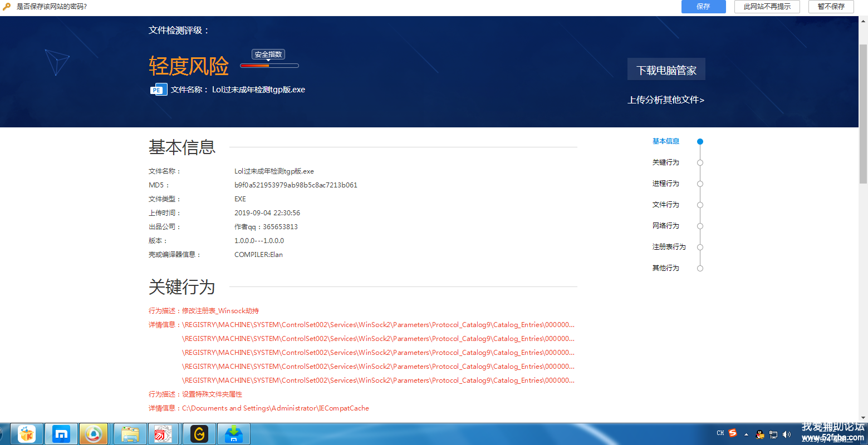The height and width of the screenshot is (445, 868).
Task: Open the red striped app taskbar icon
Action: coord(163,434)
